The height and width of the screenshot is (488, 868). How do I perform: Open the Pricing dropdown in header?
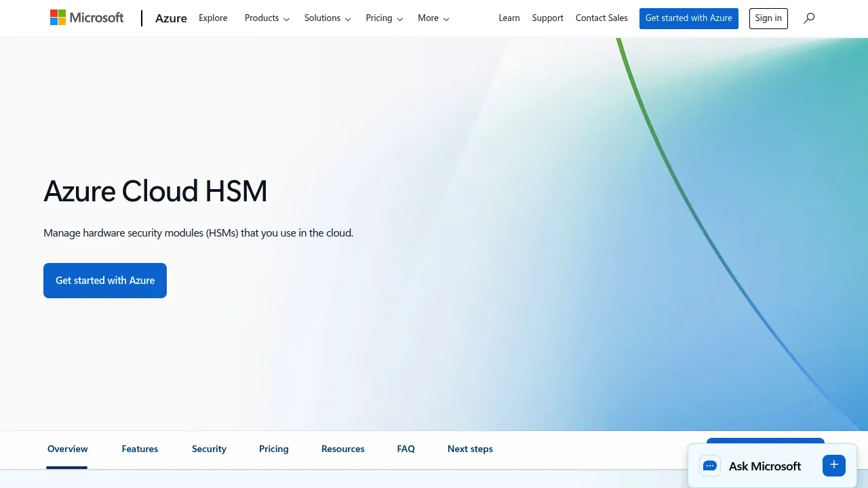(384, 18)
